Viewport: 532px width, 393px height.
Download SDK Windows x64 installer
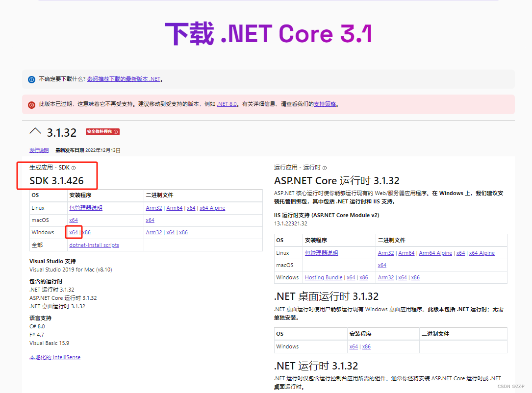74,232
